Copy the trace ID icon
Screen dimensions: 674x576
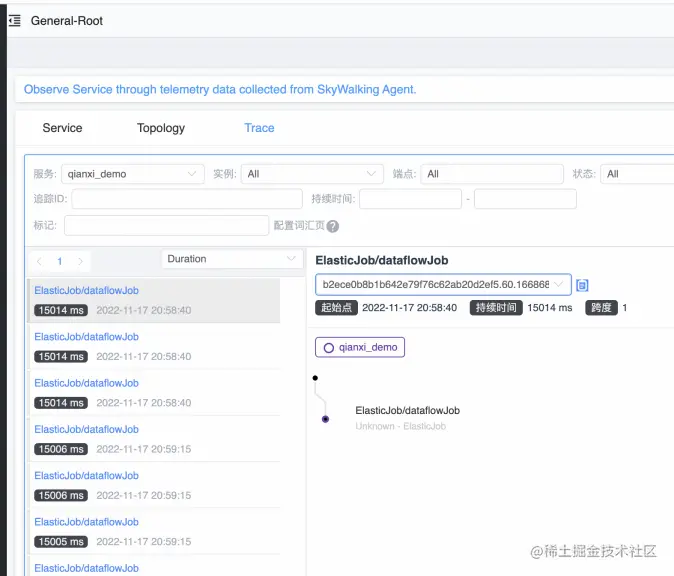point(582,285)
